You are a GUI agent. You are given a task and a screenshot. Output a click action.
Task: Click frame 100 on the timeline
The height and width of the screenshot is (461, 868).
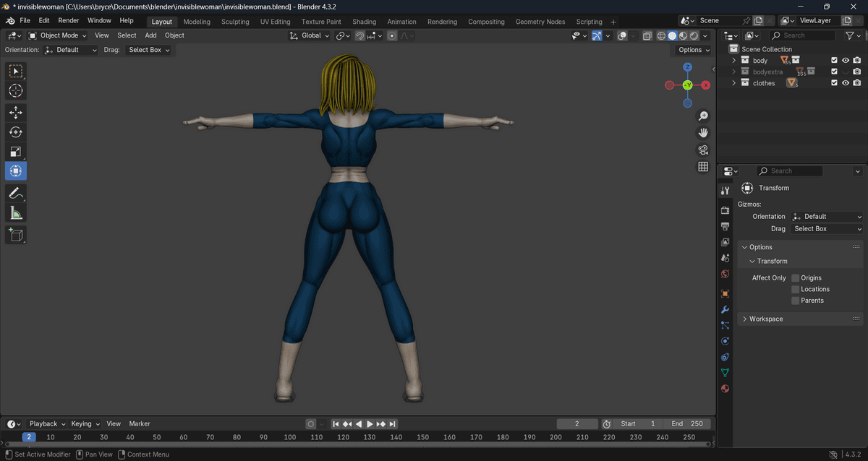(290, 437)
